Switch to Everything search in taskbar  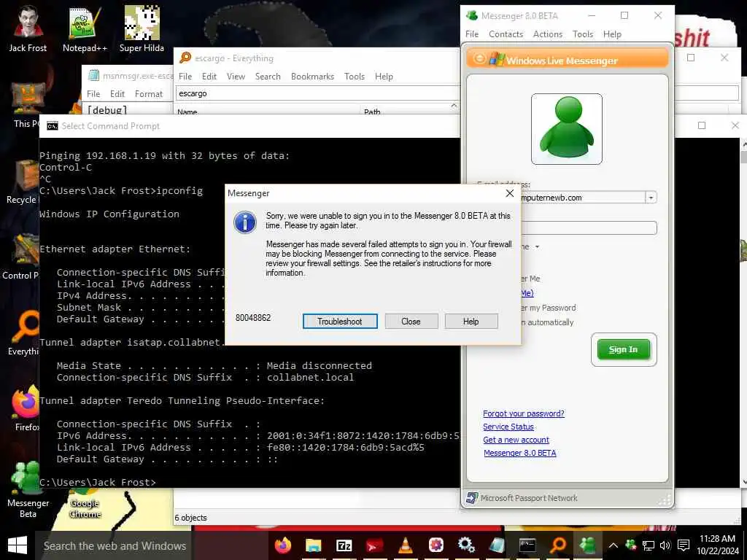click(x=558, y=545)
